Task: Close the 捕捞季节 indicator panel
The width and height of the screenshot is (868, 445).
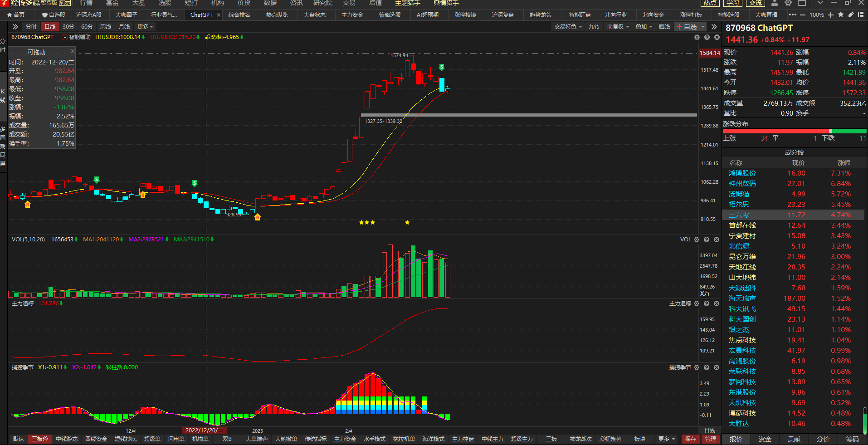Action: click(717, 367)
